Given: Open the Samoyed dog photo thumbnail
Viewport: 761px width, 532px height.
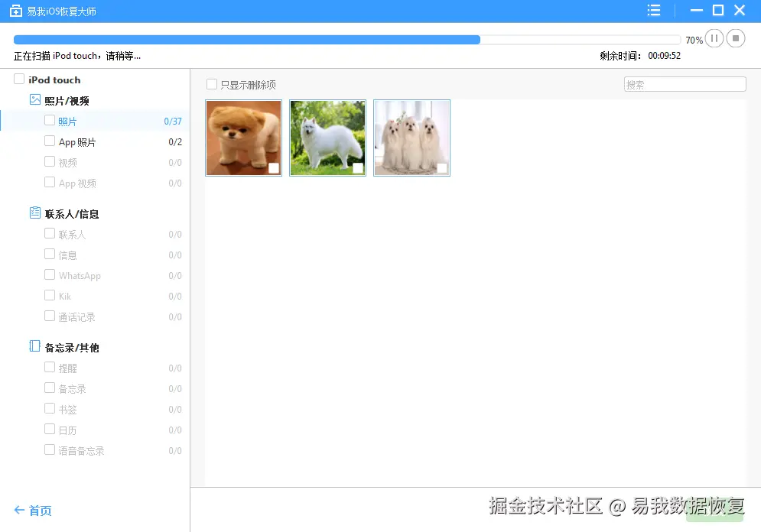Looking at the screenshot, I should pos(327,138).
